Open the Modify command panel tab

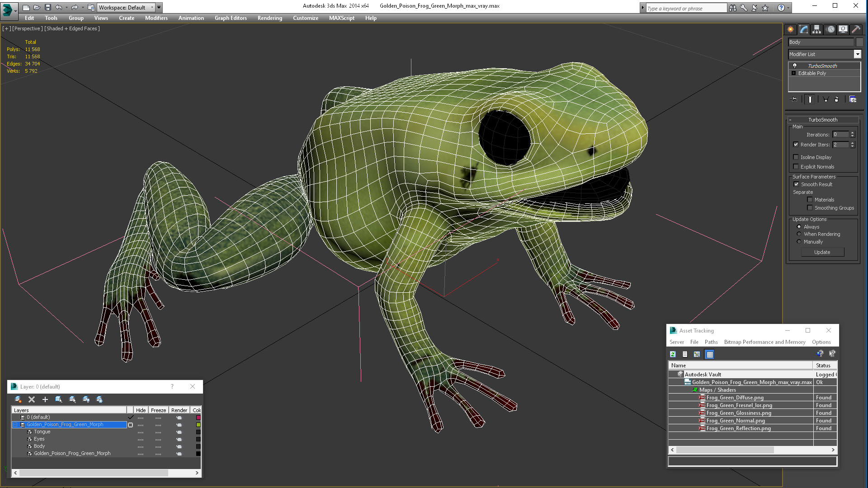click(x=804, y=29)
